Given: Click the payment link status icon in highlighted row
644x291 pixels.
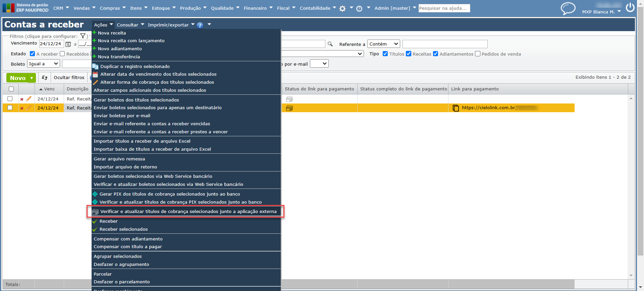Looking at the screenshot, I should tap(289, 108).
